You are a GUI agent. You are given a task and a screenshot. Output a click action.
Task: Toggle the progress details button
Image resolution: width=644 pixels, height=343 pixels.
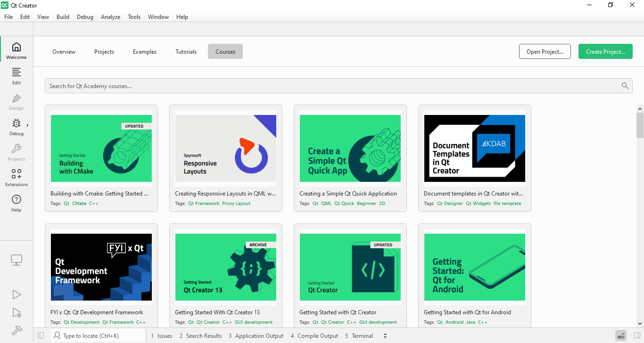pos(621,335)
